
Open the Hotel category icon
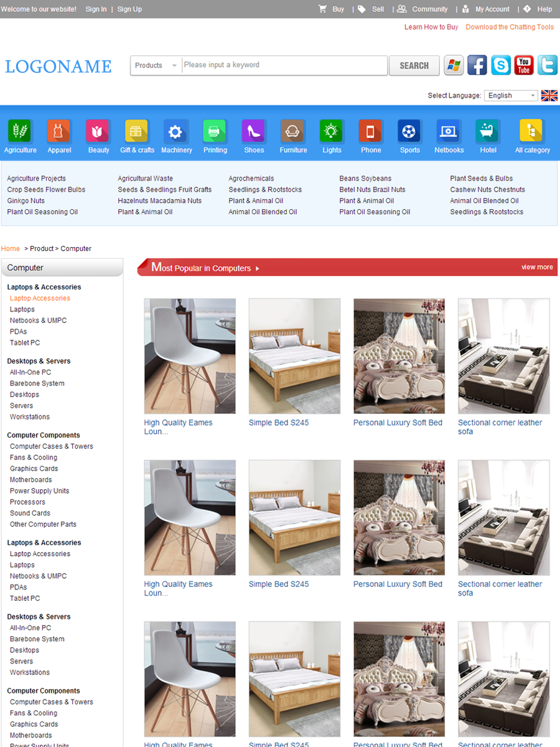click(488, 131)
